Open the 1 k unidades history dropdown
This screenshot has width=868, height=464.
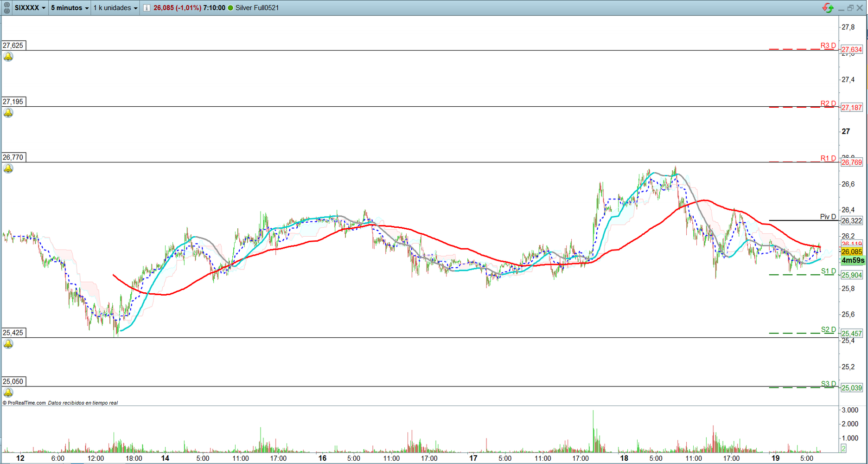click(115, 8)
